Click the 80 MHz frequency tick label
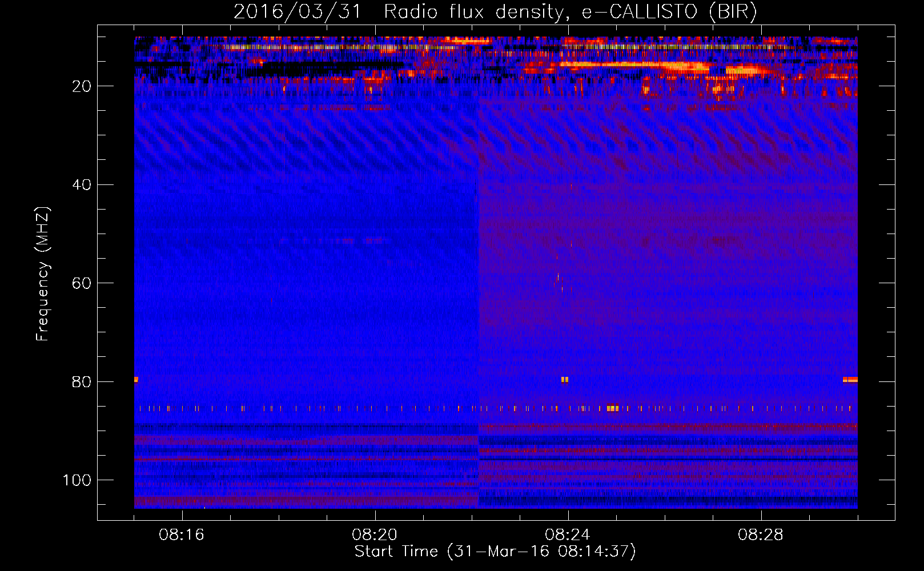This screenshot has height=571, width=924. pos(82,382)
